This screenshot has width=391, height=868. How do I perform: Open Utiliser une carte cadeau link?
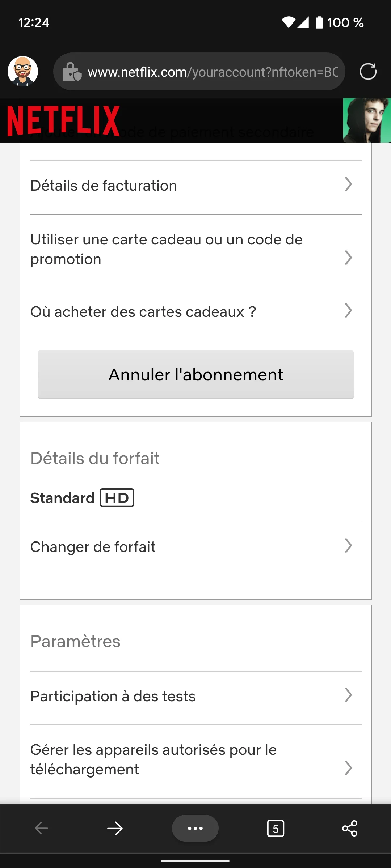(x=166, y=249)
